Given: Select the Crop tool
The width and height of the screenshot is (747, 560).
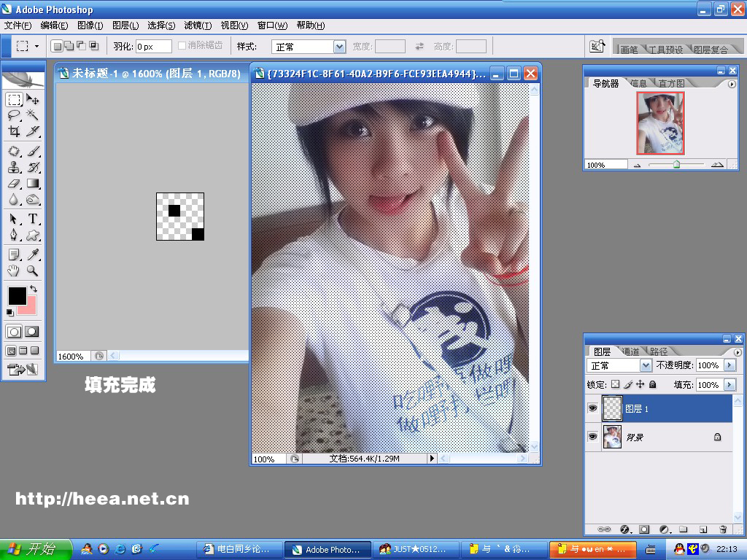Looking at the screenshot, I should click(x=14, y=132).
